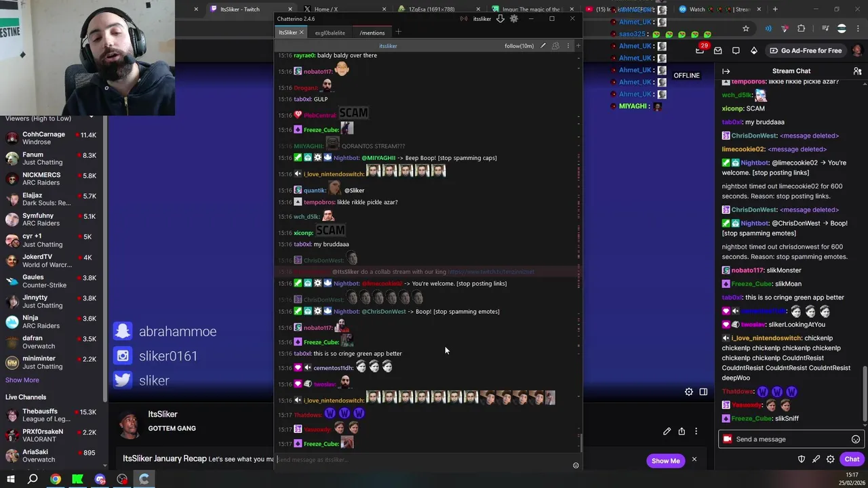
Task: Open Twitch chat emote picker smiley
Action: [856, 439]
